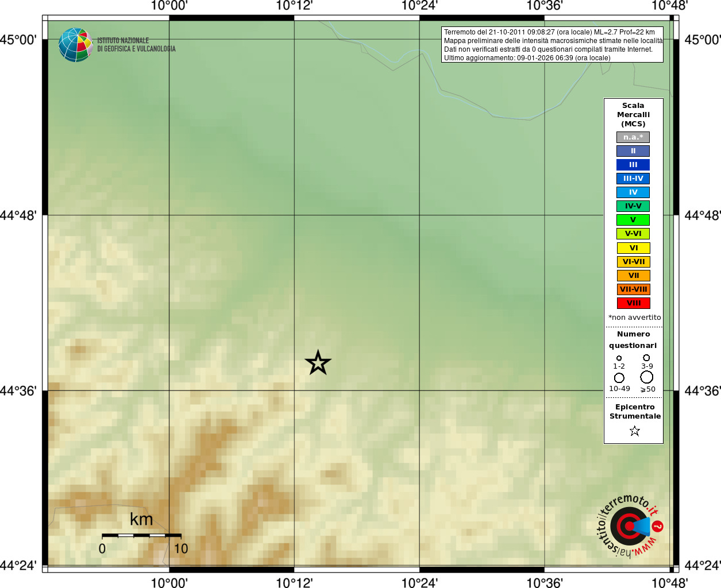Image resolution: width=721 pixels, height=588 pixels.
Task: Click the ≥50 questionnaires circle symbol
Action: point(647,377)
